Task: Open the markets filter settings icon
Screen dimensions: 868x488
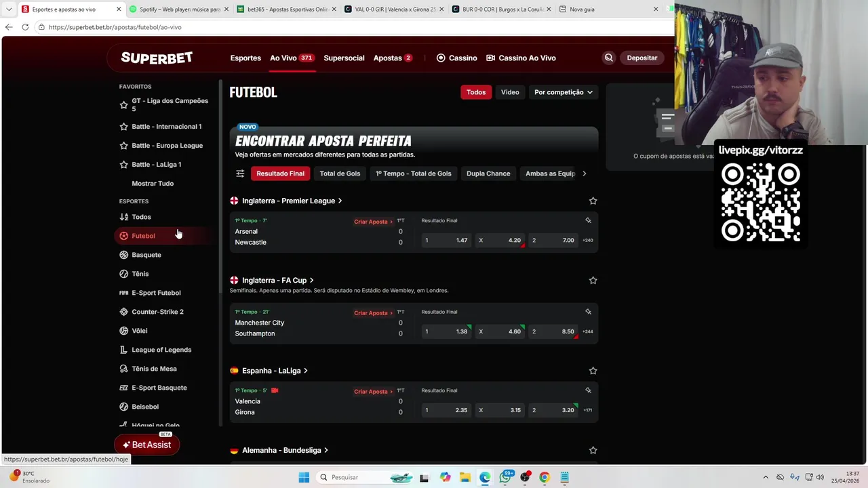Action: [x=240, y=174]
